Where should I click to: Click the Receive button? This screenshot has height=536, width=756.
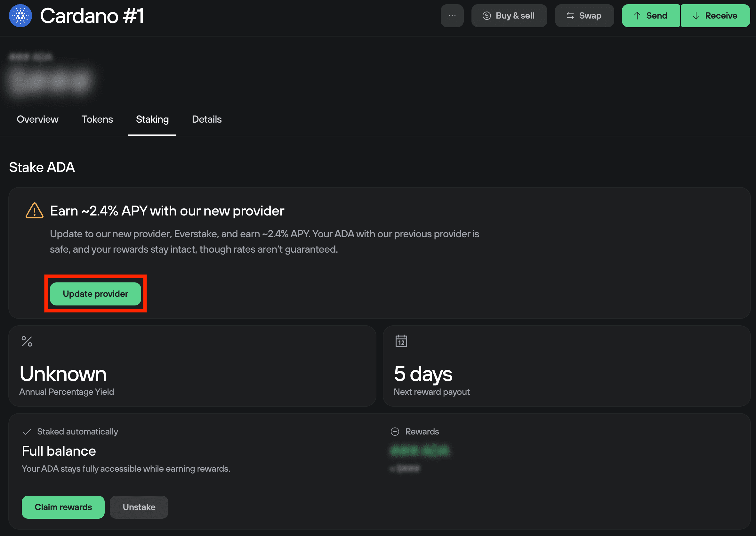(x=715, y=15)
